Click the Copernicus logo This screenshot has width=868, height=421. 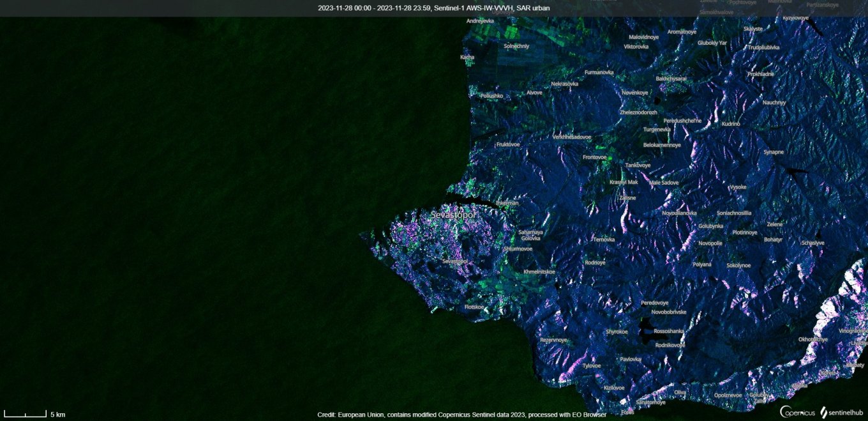[797, 412]
